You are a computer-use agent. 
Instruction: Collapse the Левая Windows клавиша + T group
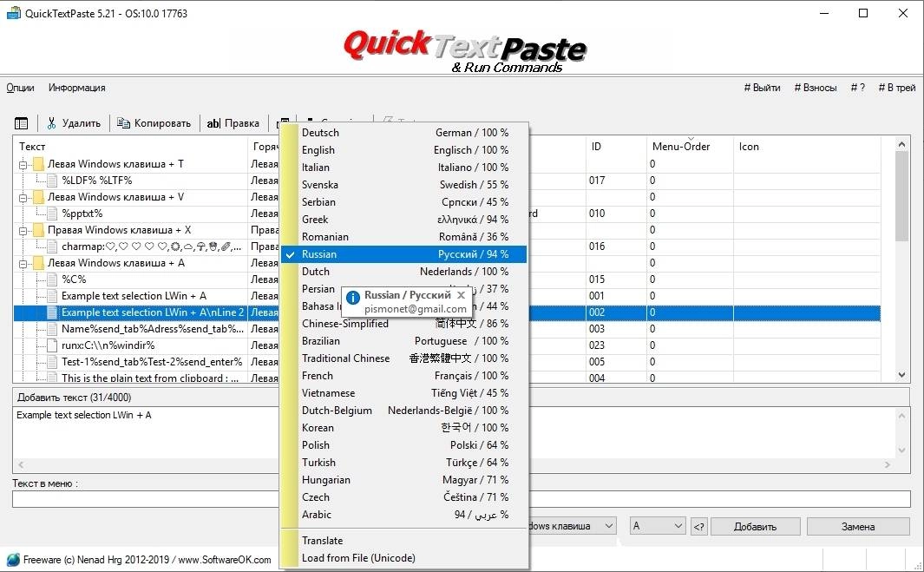pos(23,165)
